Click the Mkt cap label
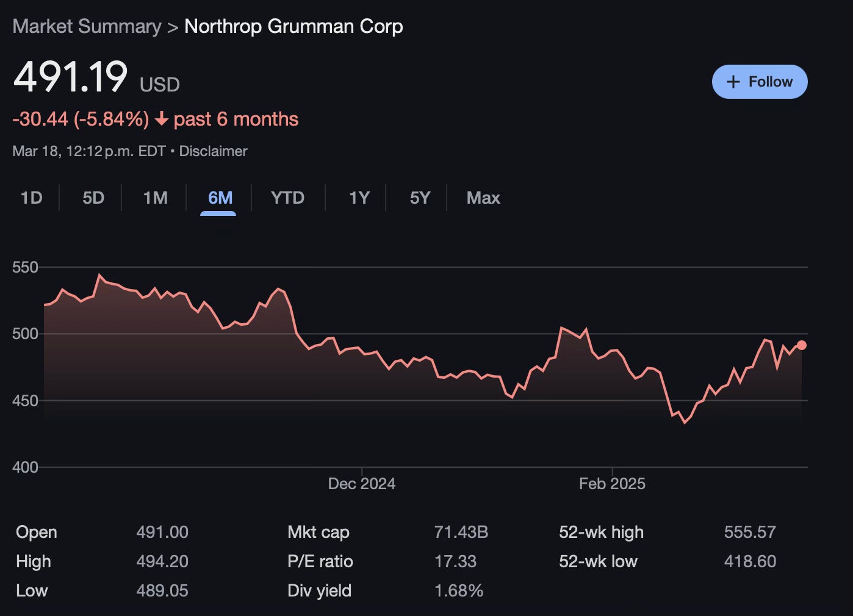This screenshot has width=853, height=616. click(x=318, y=532)
